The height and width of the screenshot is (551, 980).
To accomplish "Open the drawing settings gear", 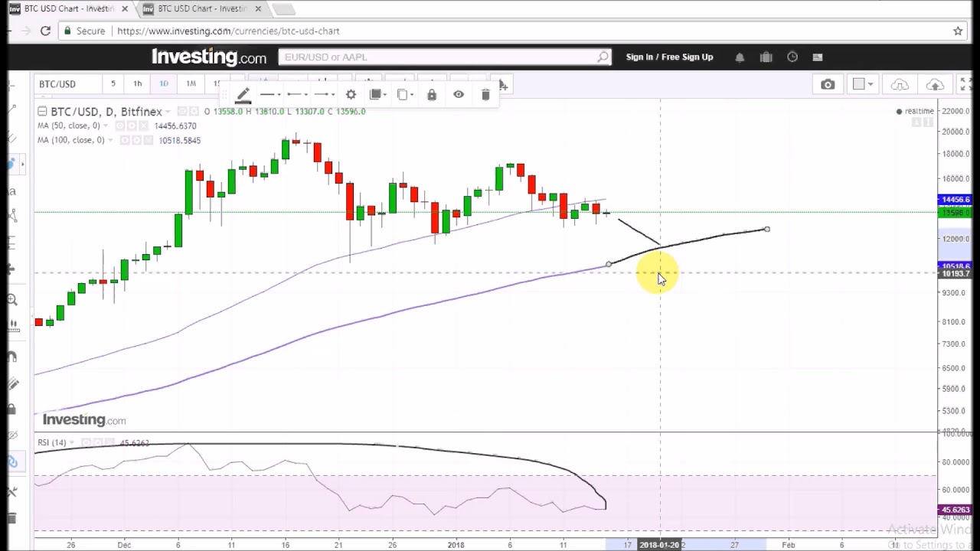I will coord(351,94).
